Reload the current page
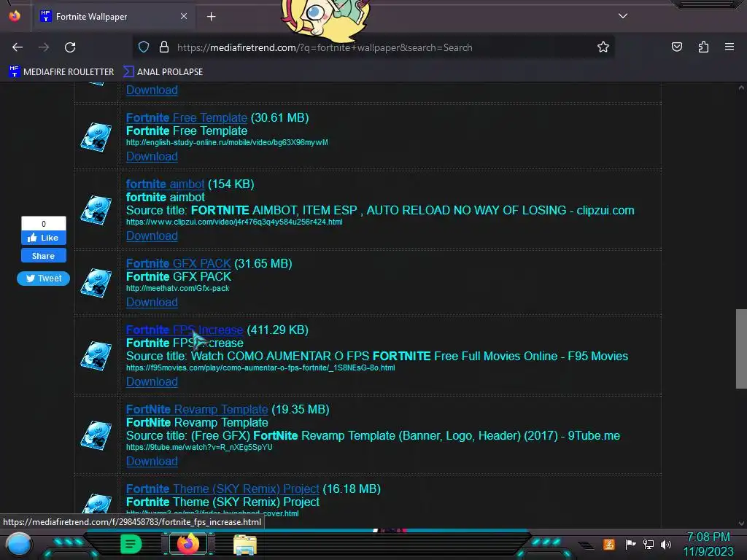Viewport: 747px width, 560px height. point(70,47)
